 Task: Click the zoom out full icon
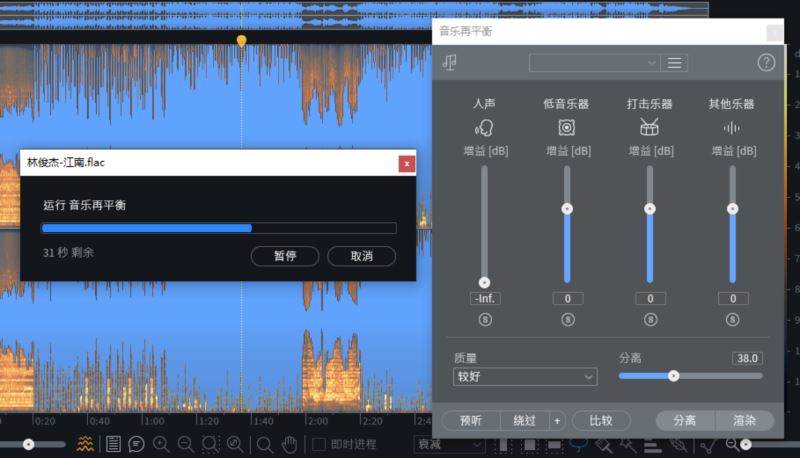pos(235,444)
